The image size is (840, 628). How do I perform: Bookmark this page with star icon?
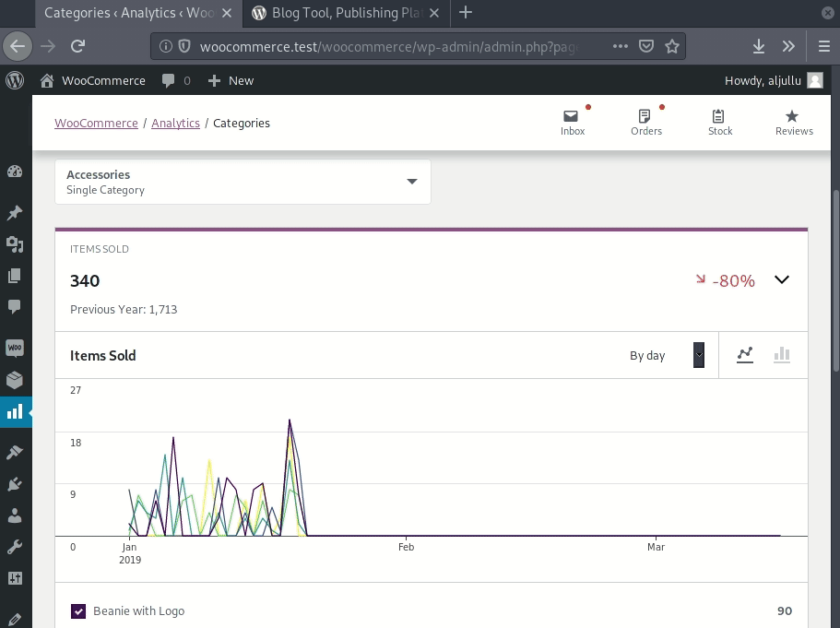672,47
